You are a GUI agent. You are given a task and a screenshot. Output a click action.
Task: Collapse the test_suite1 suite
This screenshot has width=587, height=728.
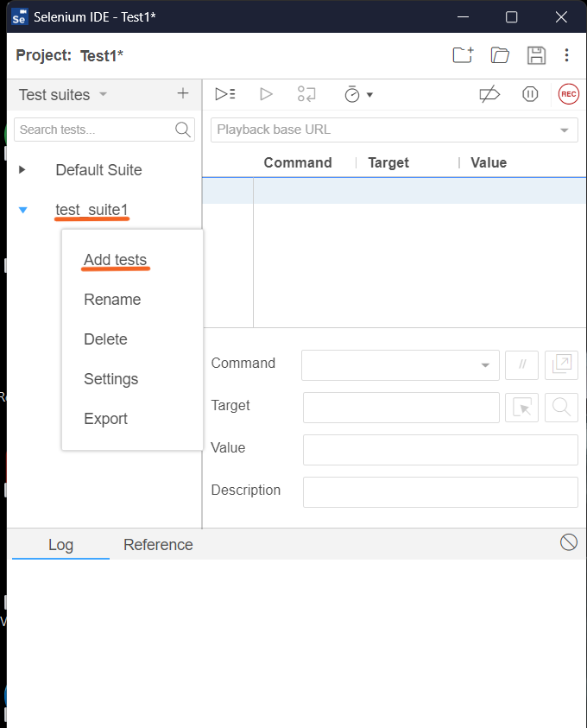pyautogui.click(x=23, y=210)
